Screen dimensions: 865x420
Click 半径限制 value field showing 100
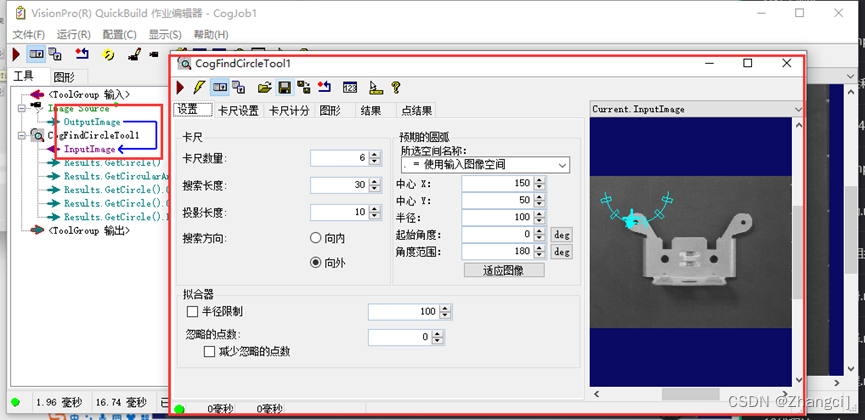point(403,312)
